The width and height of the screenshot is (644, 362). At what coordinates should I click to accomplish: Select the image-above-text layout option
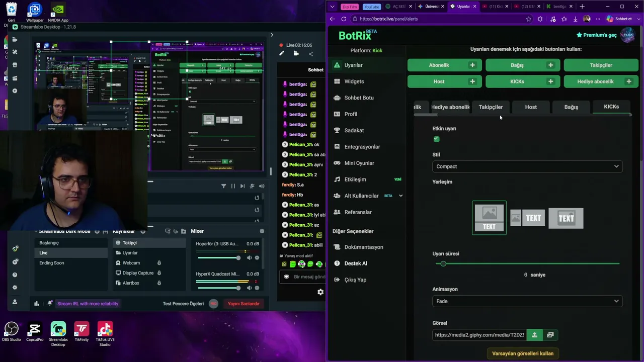(x=489, y=218)
